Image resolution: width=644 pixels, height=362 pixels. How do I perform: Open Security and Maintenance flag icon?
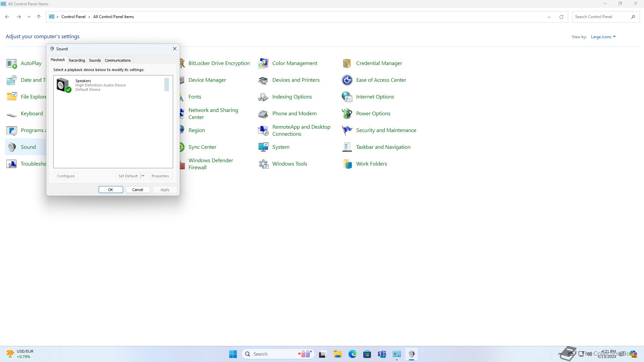pyautogui.click(x=347, y=130)
